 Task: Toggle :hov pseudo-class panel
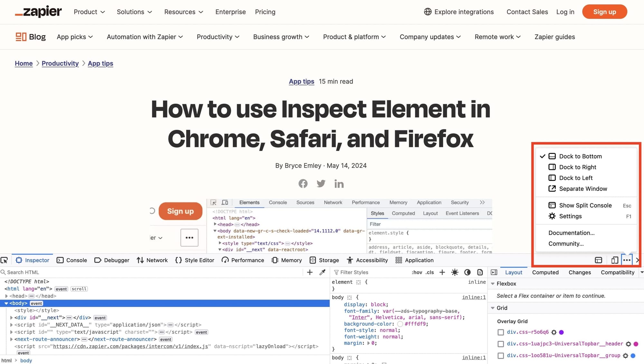[417, 272]
